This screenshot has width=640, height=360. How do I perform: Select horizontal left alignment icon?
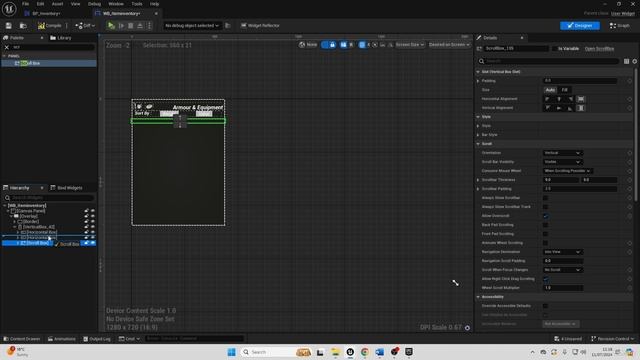547,99
